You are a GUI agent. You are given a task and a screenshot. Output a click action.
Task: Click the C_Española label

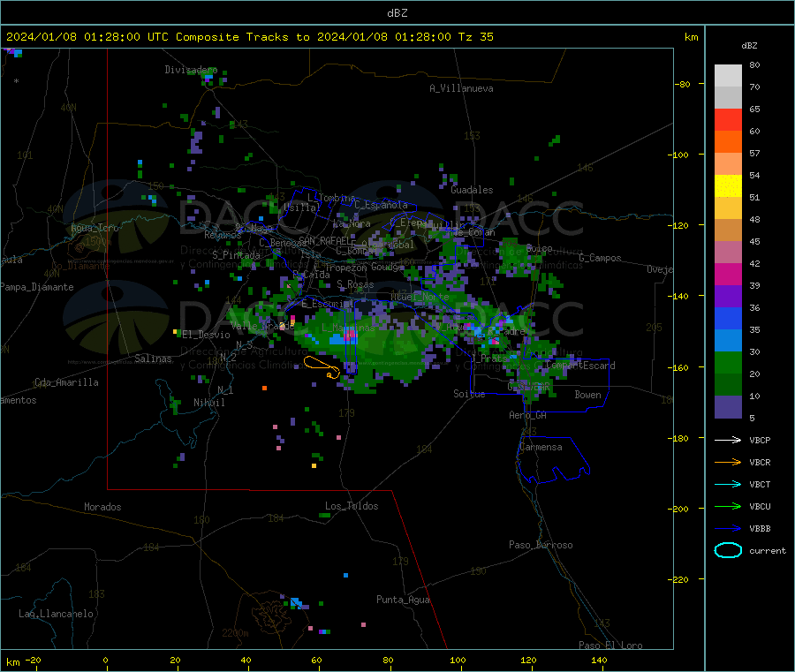[381, 205]
